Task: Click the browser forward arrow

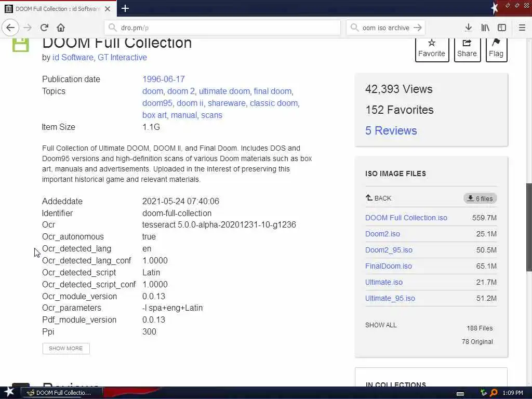Action: pyautogui.click(x=28, y=28)
